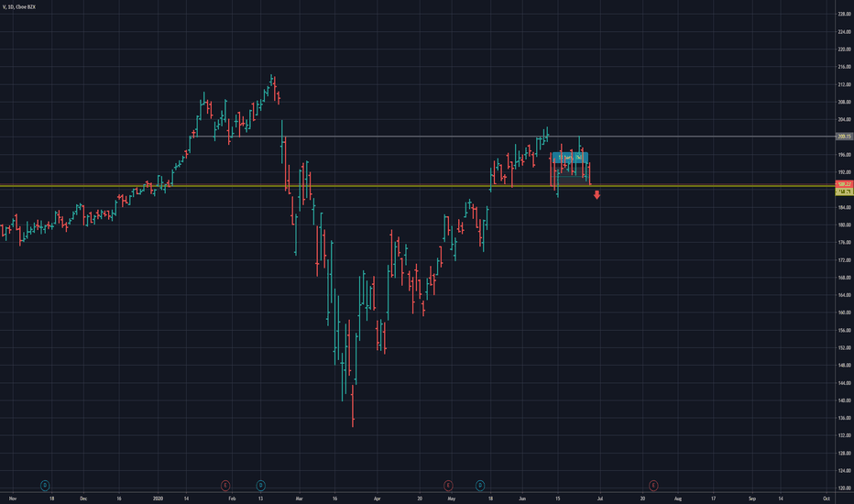Click the Jun label on time axis
The image size is (854, 504).
(522, 499)
